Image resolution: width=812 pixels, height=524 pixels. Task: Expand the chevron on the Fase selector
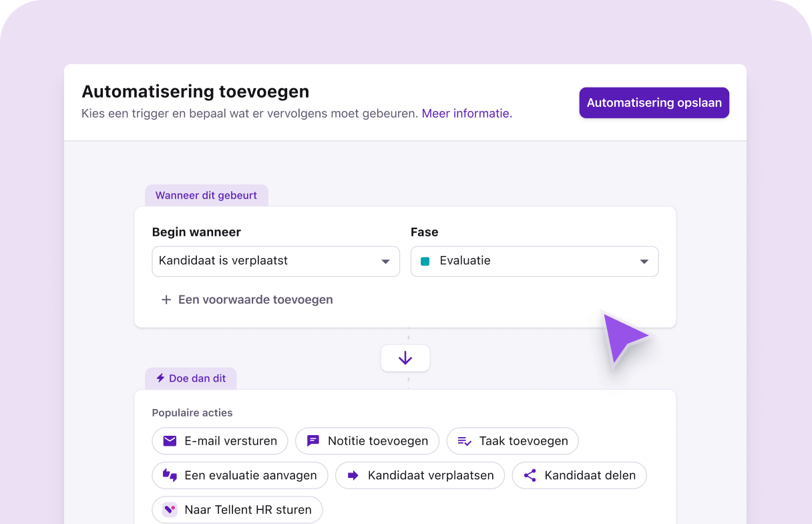pyautogui.click(x=644, y=261)
